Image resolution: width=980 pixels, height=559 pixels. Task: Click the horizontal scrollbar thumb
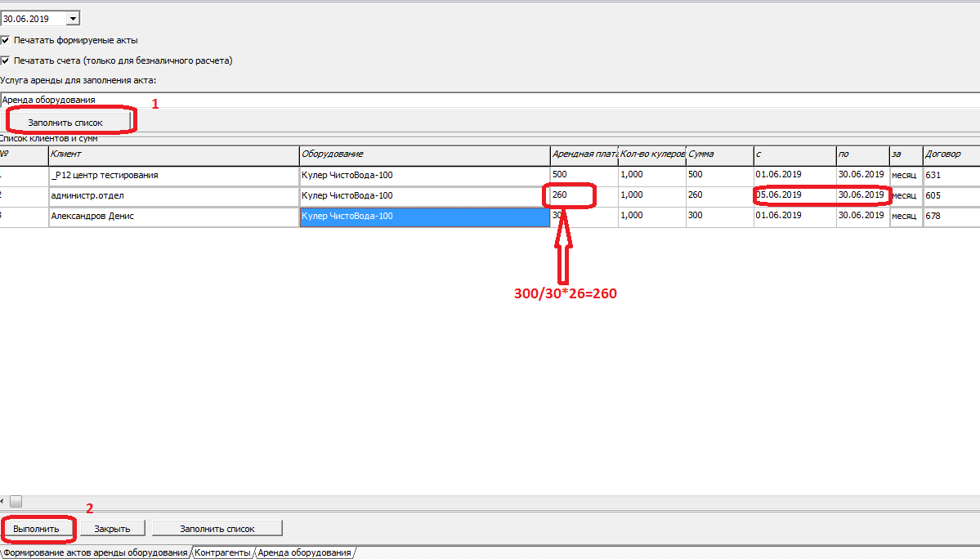16,501
